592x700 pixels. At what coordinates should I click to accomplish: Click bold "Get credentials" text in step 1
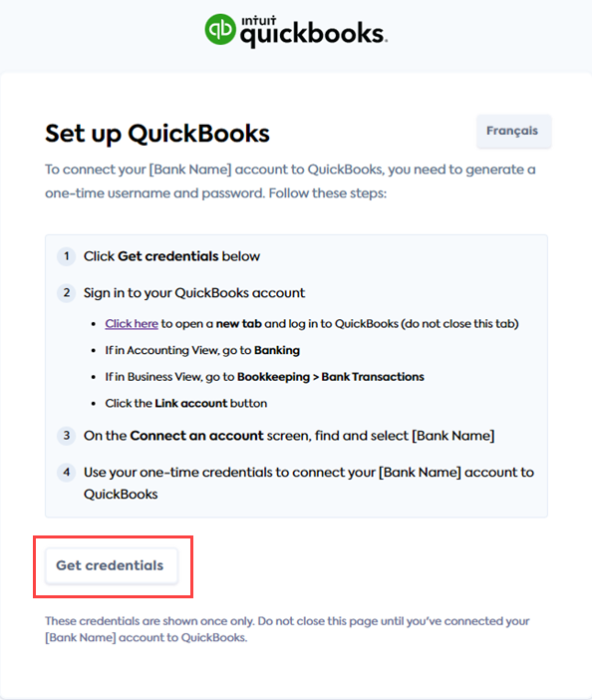[x=168, y=256]
